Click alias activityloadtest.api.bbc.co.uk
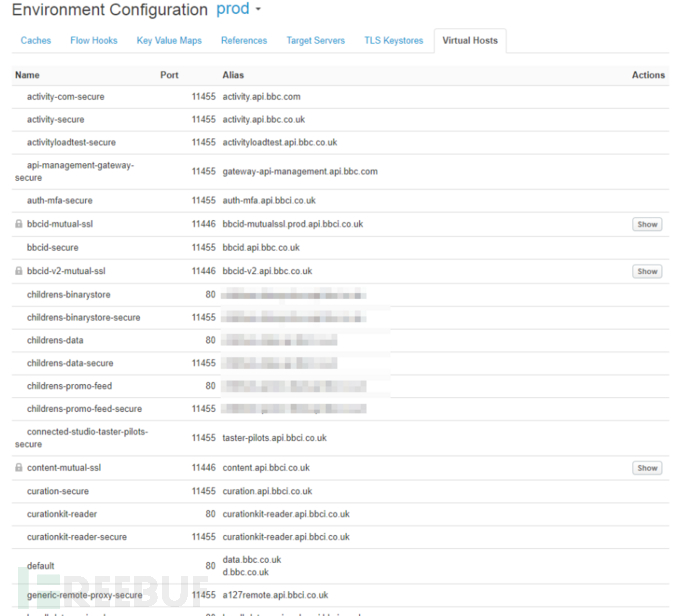Viewport: 690px width, 616px height. click(280, 143)
